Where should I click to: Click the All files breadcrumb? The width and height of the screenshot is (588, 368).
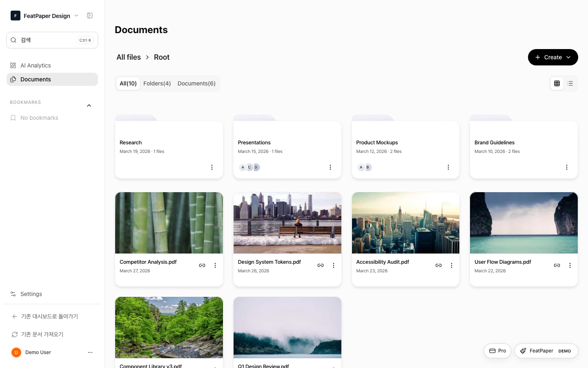click(x=129, y=57)
